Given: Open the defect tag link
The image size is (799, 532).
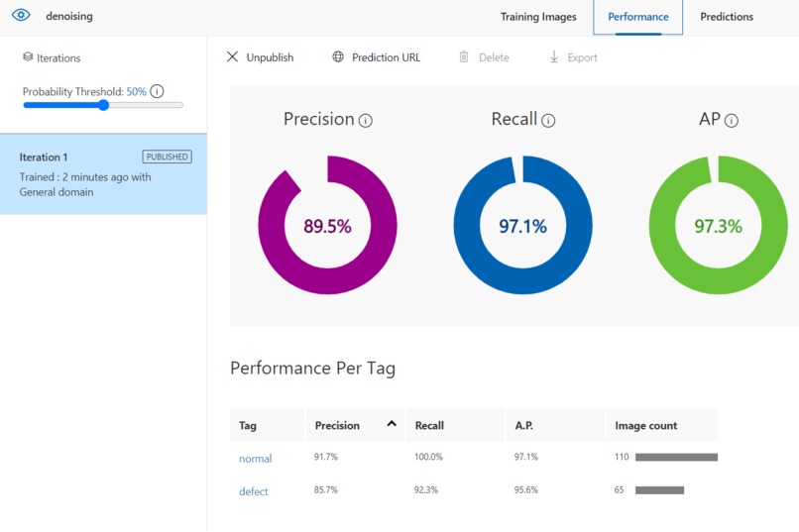Looking at the screenshot, I should 253,491.
